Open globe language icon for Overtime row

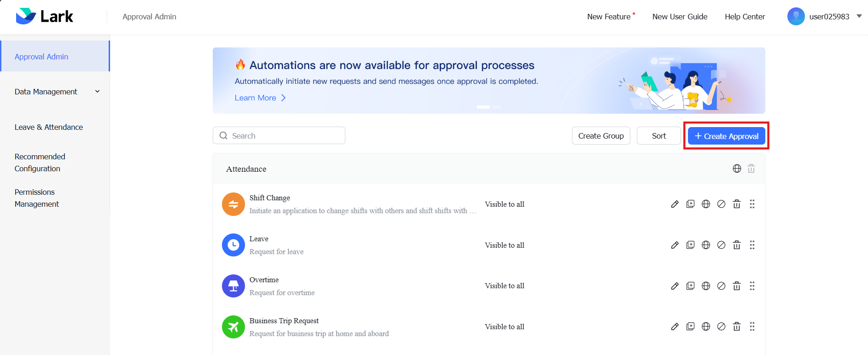[706, 286]
